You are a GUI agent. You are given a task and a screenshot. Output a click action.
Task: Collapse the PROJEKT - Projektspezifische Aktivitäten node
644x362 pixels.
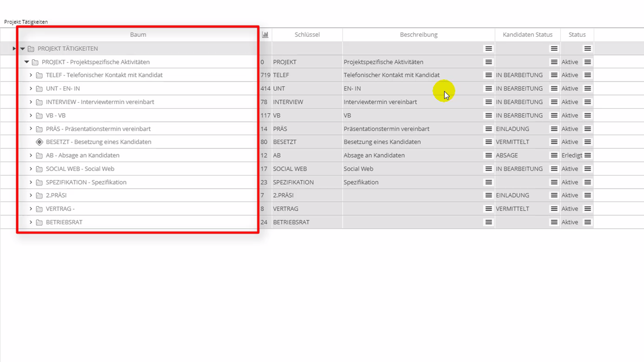27,62
